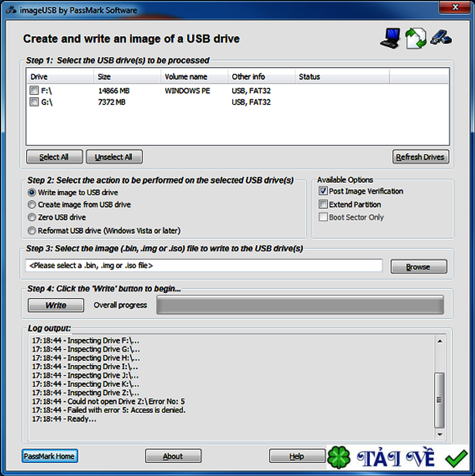The height and width of the screenshot is (476, 475).
Task: Sort by the Drive column header
Action: click(60, 77)
